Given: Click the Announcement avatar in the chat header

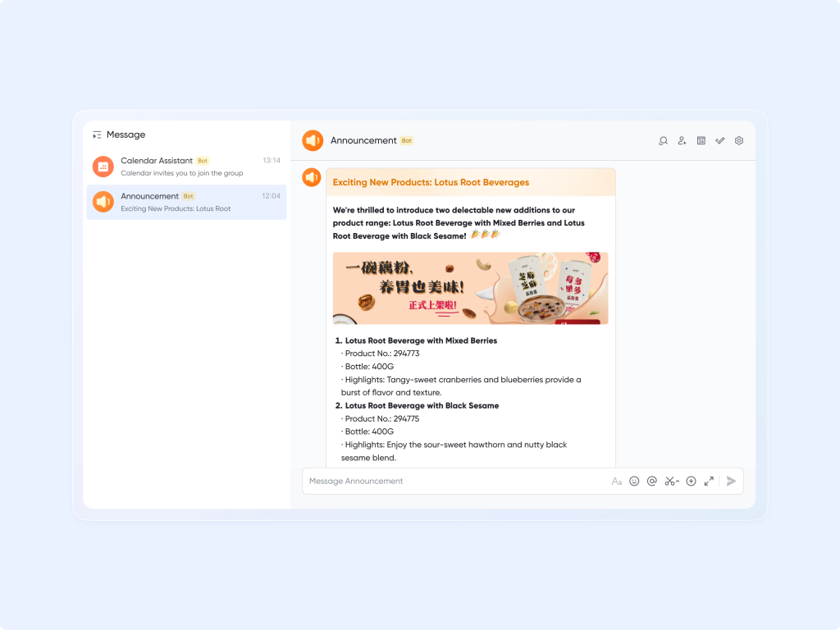Looking at the screenshot, I should click(x=313, y=141).
